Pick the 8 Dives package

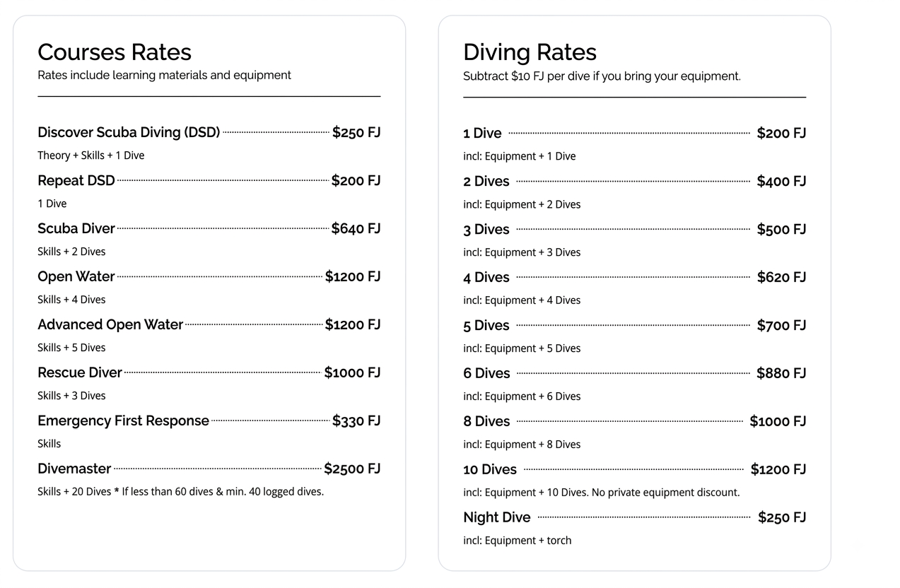[x=486, y=421]
